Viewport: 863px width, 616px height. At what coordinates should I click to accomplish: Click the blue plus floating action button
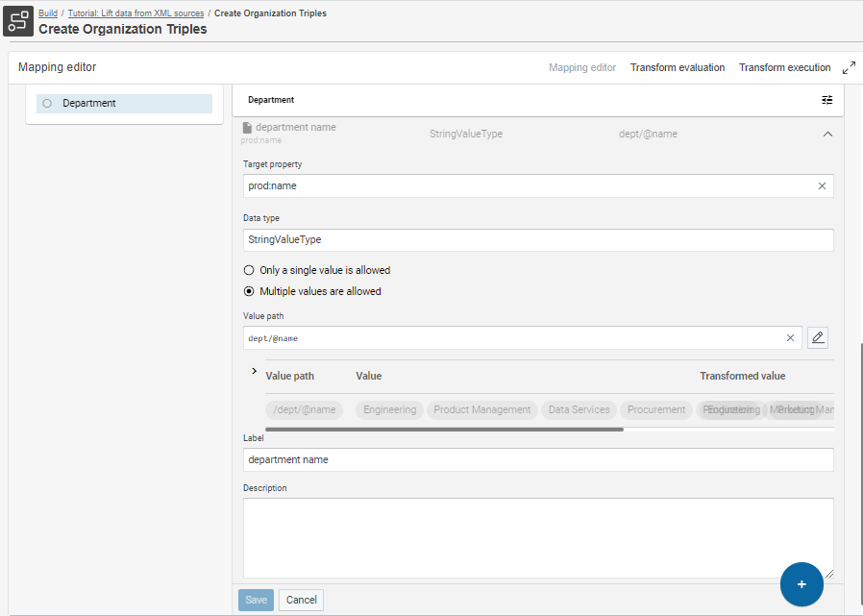(x=801, y=584)
